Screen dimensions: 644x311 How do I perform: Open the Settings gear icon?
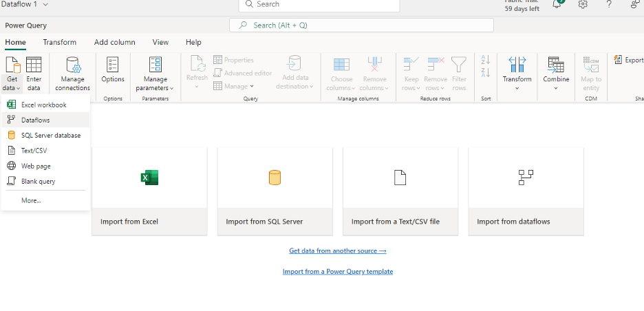(583, 4)
